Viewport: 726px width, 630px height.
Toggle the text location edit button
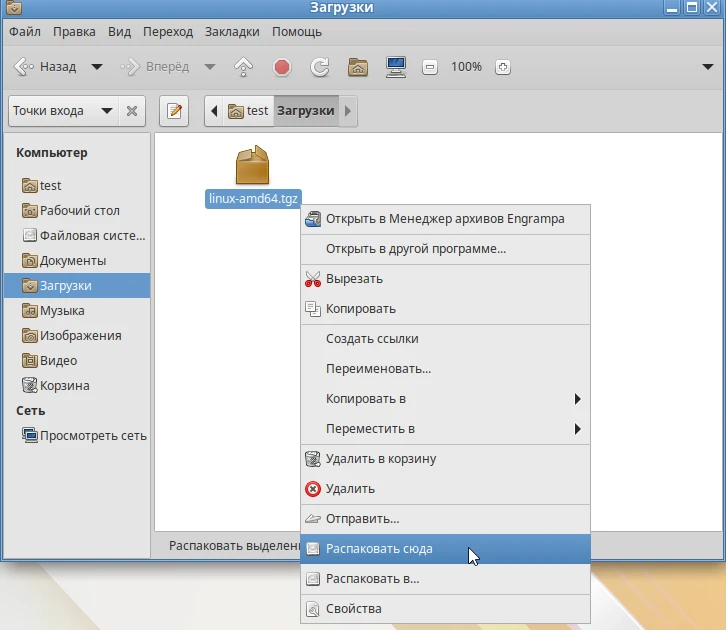point(174,111)
